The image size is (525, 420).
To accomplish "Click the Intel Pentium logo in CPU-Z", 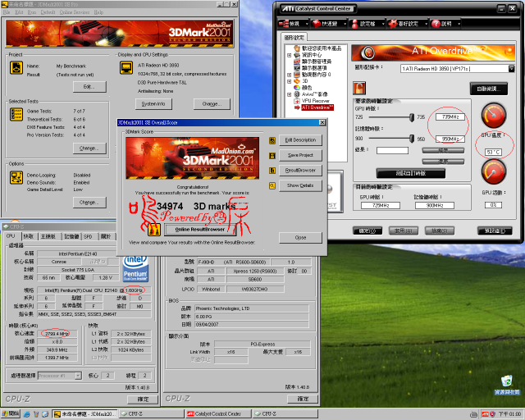I will tap(135, 269).
